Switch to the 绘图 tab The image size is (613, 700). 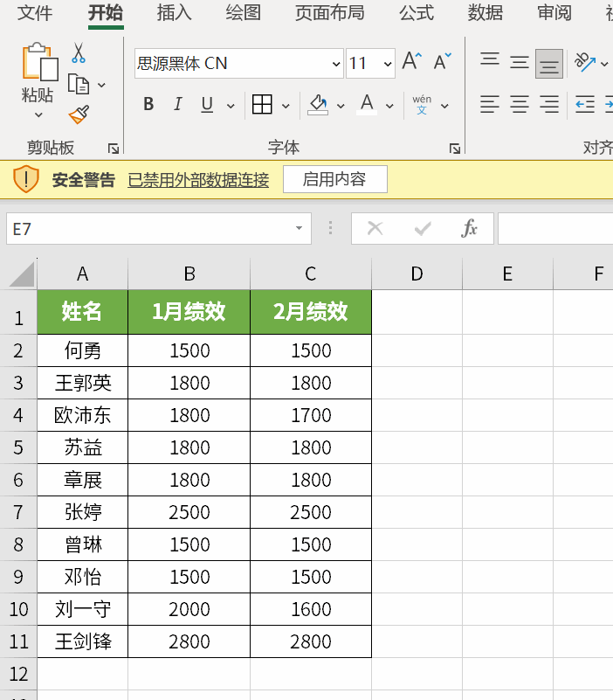pyautogui.click(x=243, y=12)
